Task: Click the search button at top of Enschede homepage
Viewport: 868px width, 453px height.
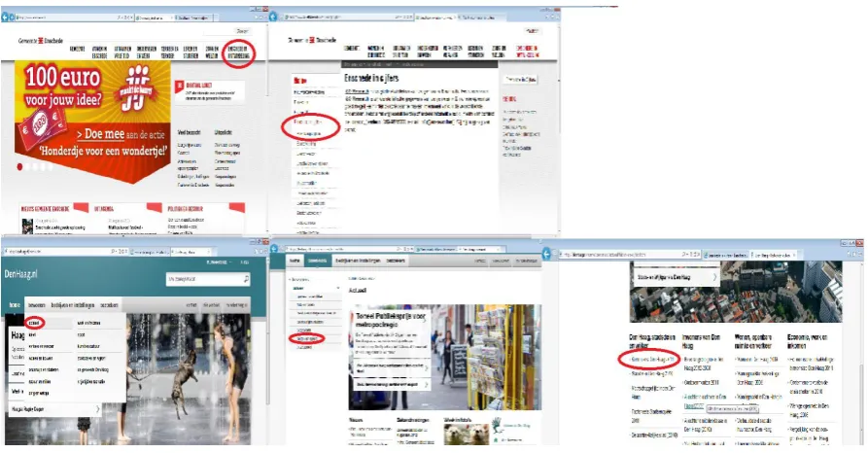Action: coord(242,31)
